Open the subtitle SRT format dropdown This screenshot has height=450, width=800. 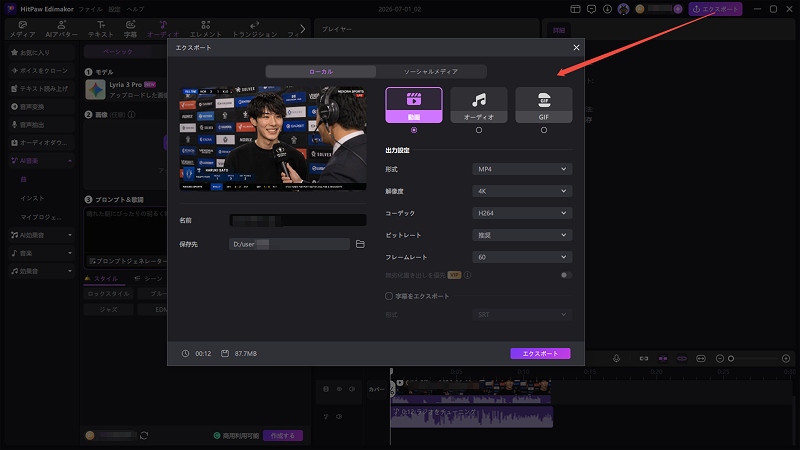pos(522,314)
